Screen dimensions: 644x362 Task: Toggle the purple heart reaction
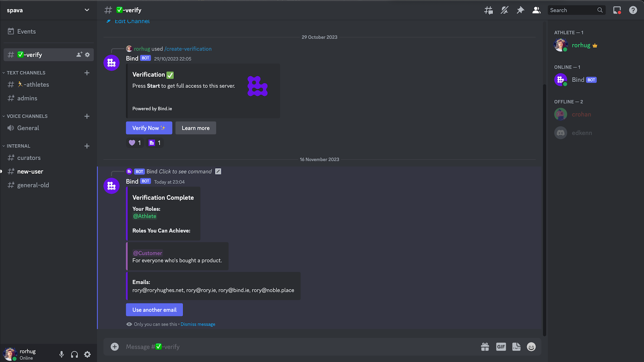pyautogui.click(x=135, y=143)
